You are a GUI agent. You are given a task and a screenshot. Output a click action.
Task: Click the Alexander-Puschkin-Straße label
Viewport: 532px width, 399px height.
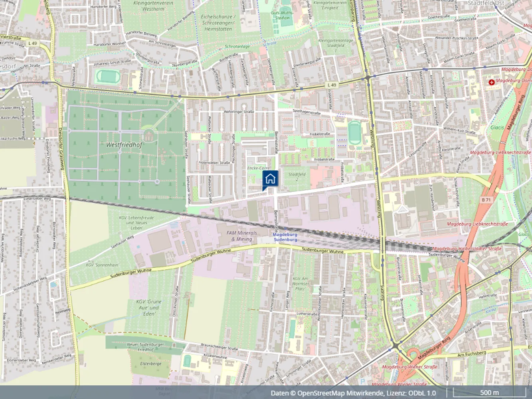[x=457, y=38]
